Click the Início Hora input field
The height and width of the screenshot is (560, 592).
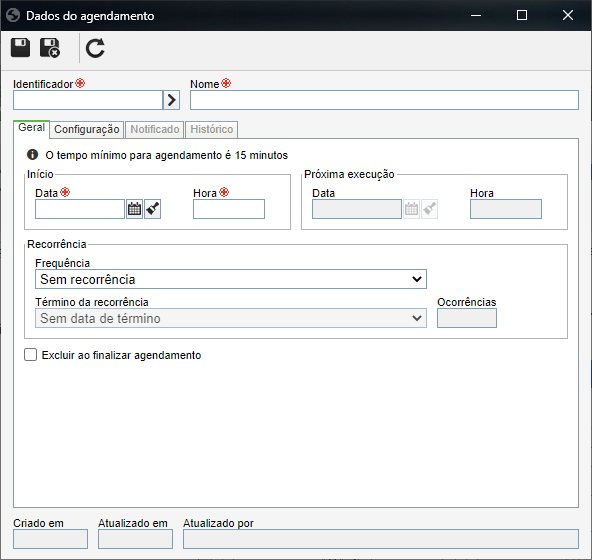click(229, 209)
